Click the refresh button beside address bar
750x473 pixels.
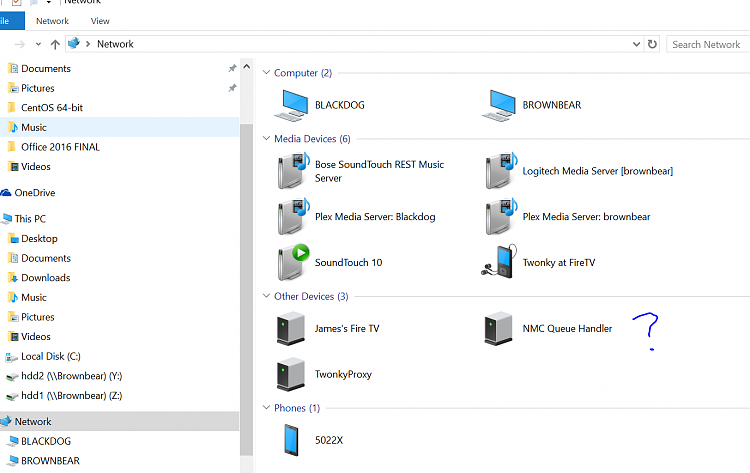pyautogui.click(x=652, y=44)
